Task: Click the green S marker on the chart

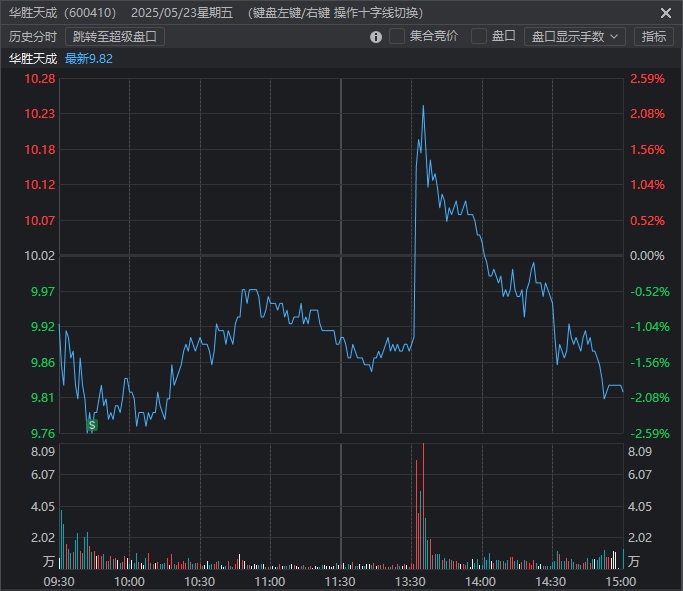Action: (92, 425)
